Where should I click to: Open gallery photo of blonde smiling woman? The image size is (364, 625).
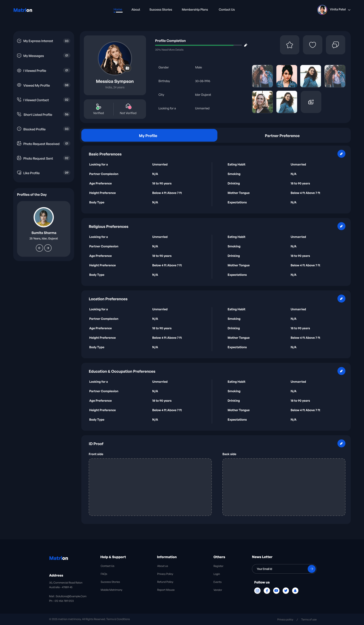pos(262,102)
